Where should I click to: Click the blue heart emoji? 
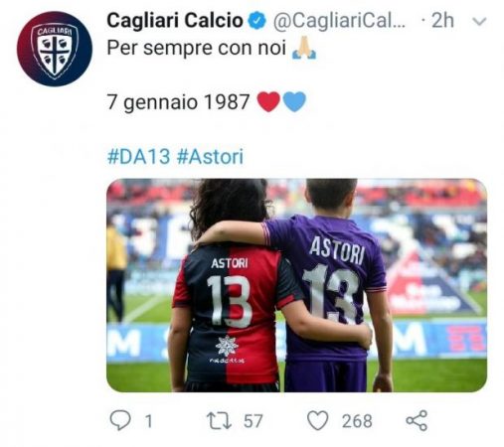tap(294, 101)
